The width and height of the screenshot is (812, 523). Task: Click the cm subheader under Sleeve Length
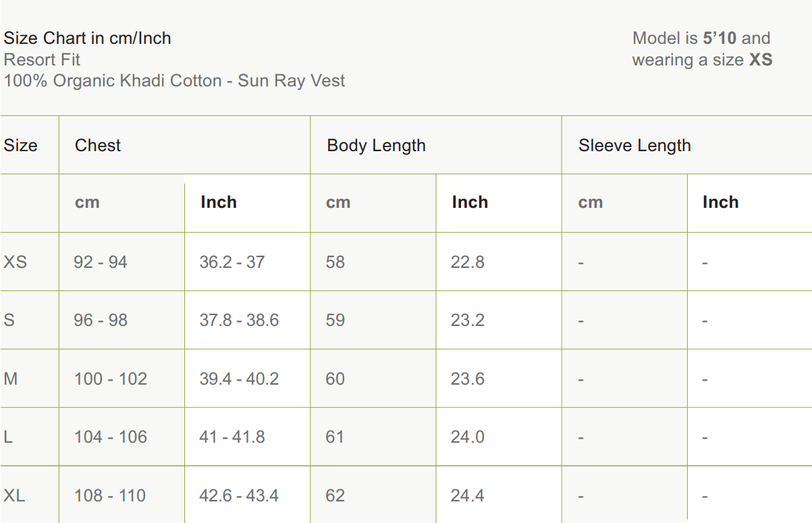pos(590,202)
